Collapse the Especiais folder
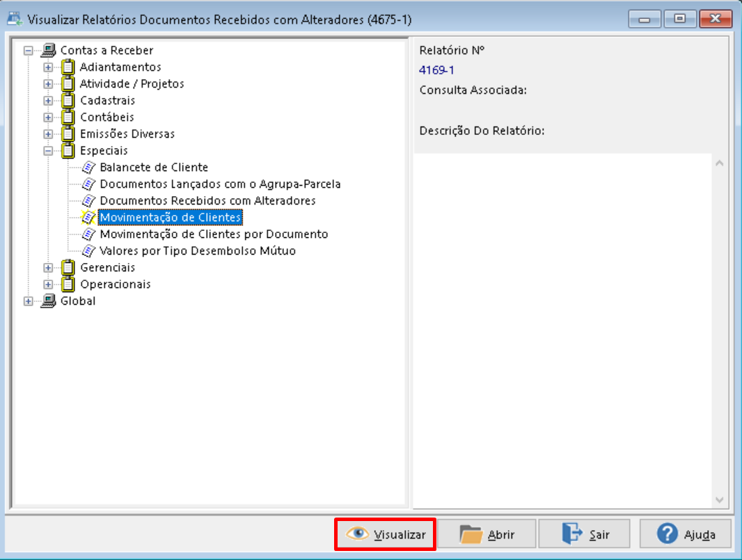742x560 pixels. pyautogui.click(x=48, y=151)
